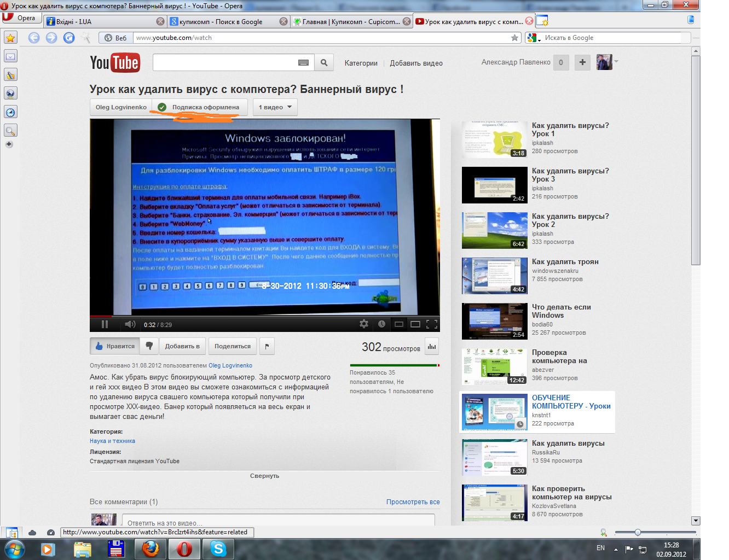
Task: Click the YouTube search magnifier button
Action: coord(324,62)
